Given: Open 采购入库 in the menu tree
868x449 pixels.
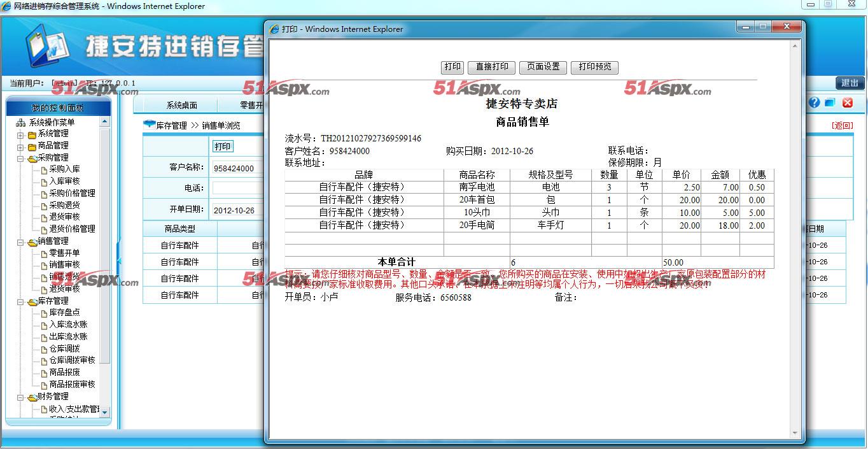Looking at the screenshot, I should pos(64,169).
